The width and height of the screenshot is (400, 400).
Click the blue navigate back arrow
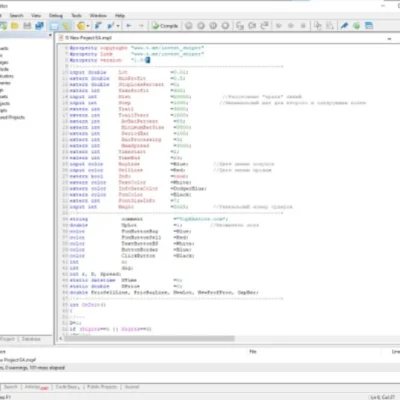click(129, 26)
